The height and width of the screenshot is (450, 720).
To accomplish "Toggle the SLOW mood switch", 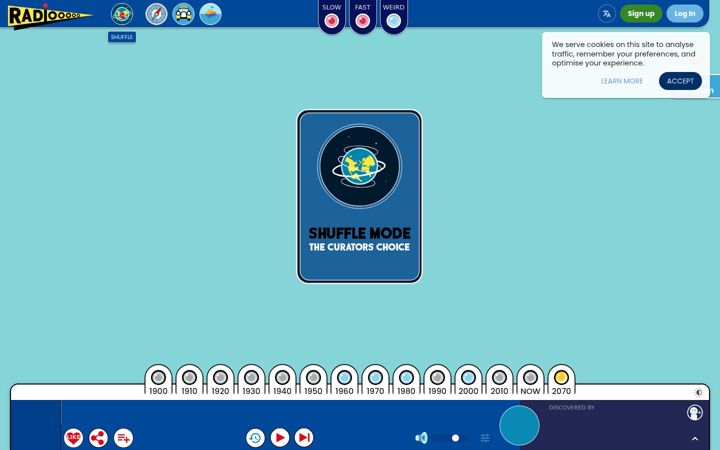I will click(x=332, y=21).
